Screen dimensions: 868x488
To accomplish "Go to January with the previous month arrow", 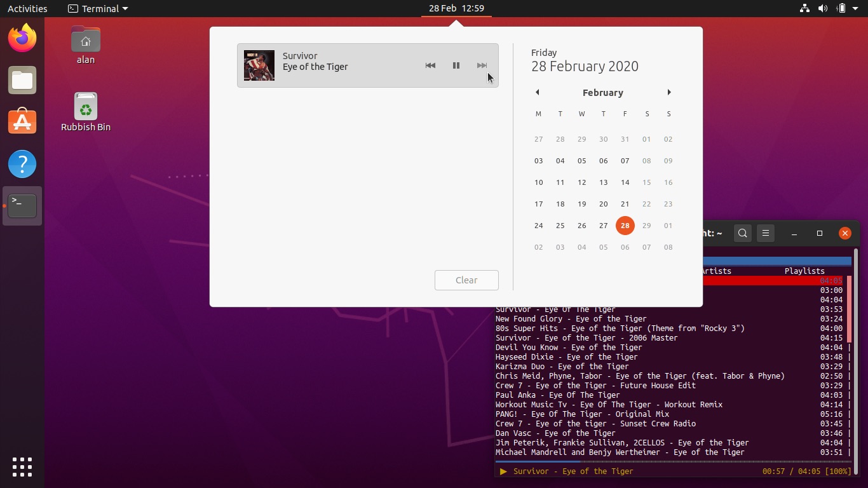I will 537,92.
